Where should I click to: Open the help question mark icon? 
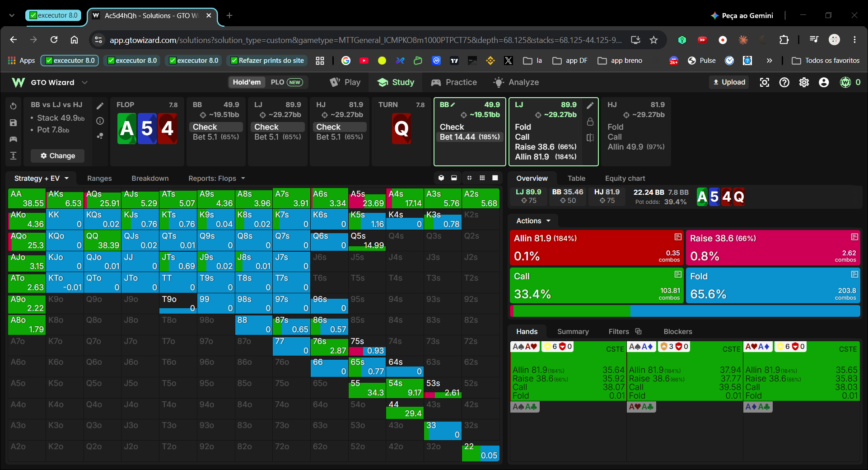pyautogui.click(x=784, y=82)
